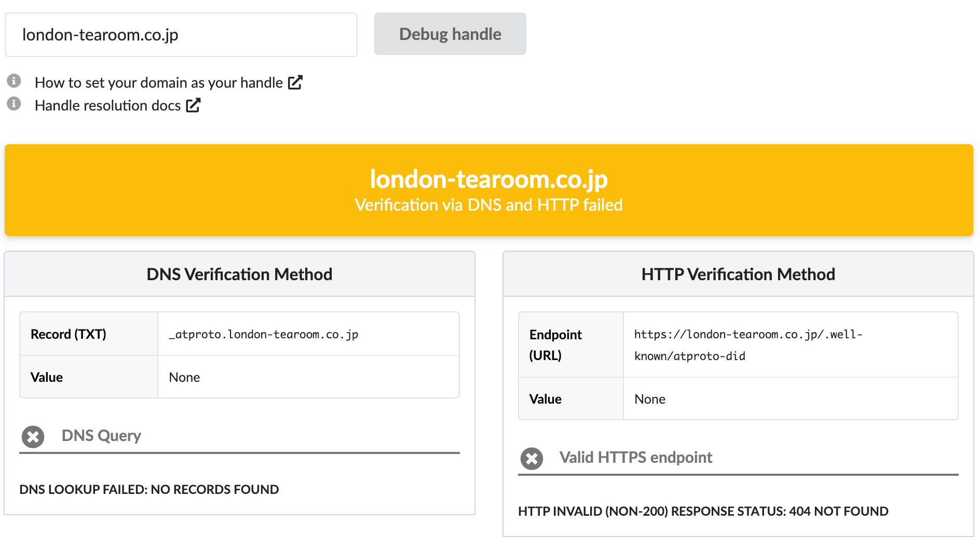Click the info icon beside domain handle help
This screenshot has height=551, width=980.
point(14,81)
